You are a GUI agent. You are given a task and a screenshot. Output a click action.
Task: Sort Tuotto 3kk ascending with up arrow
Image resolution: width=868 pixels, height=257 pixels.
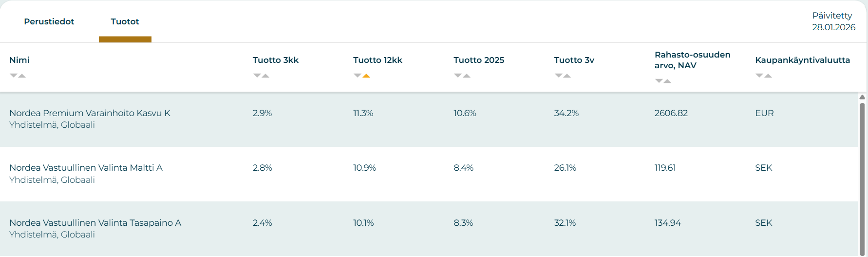click(265, 76)
